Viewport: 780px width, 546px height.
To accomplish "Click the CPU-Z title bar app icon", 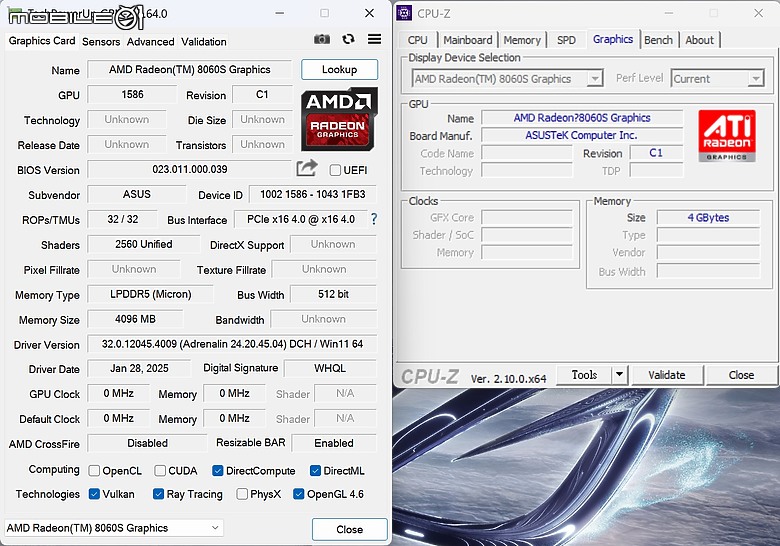I will coord(404,13).
